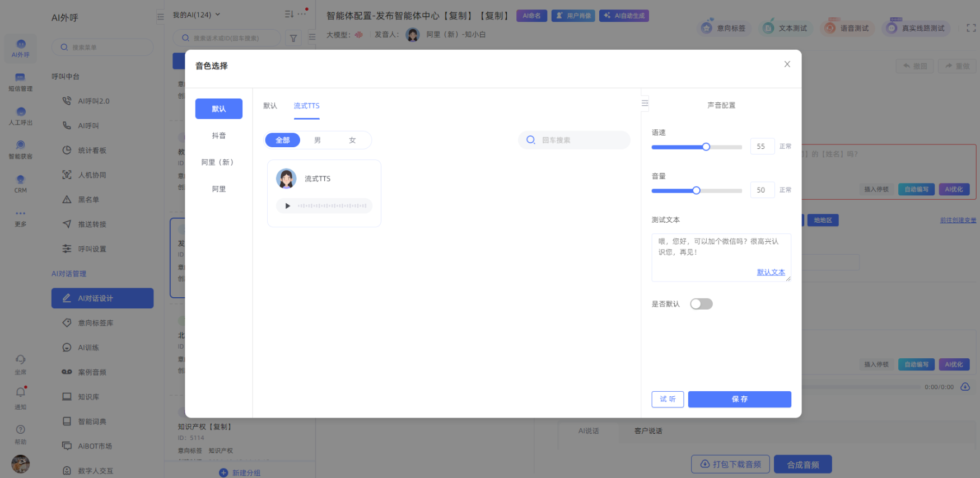Switch to the 流式TTS tab
Viewport: 980px width, 478px height.
pyautogui.click(x=306, y=106)
